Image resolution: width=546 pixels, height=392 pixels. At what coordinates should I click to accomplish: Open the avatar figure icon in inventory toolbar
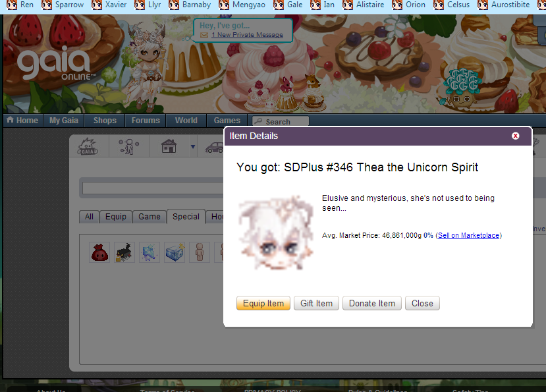coord(128,146)
